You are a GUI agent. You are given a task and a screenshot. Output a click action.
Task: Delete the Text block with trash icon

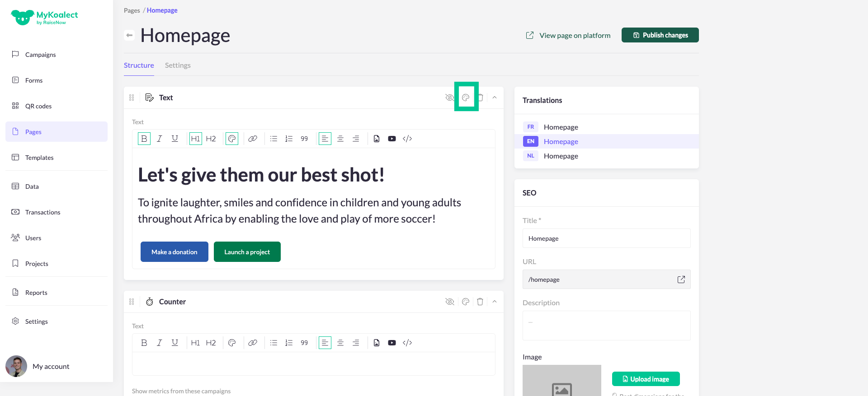pyautogui.click(x=481, y=98)
